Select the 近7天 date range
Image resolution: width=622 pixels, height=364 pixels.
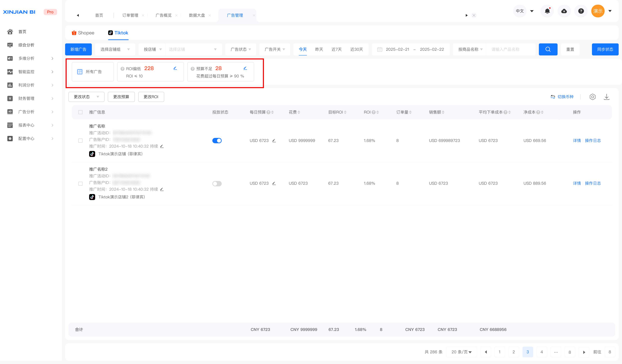click(x=336, y=49)
